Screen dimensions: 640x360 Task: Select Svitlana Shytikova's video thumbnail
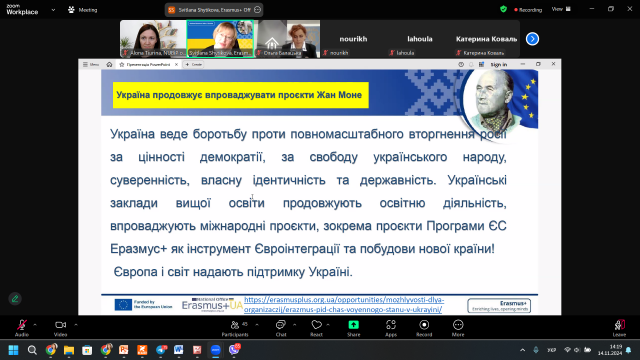pos(220,39)
